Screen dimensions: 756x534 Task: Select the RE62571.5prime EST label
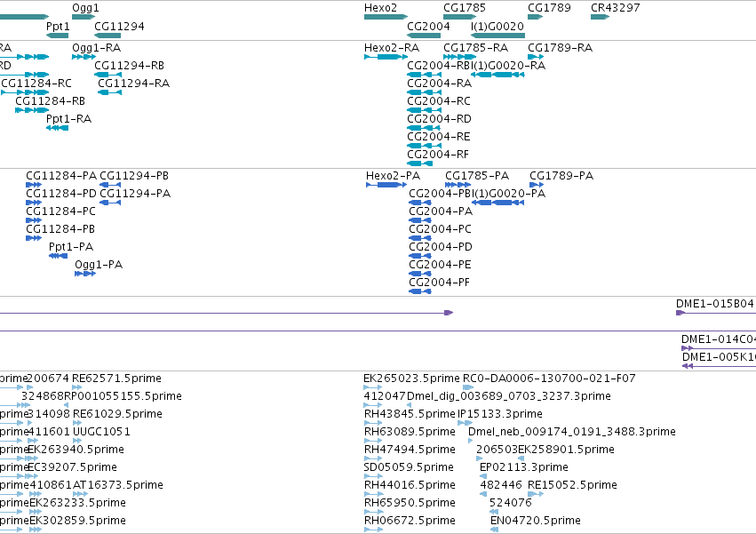click(116, 379)
